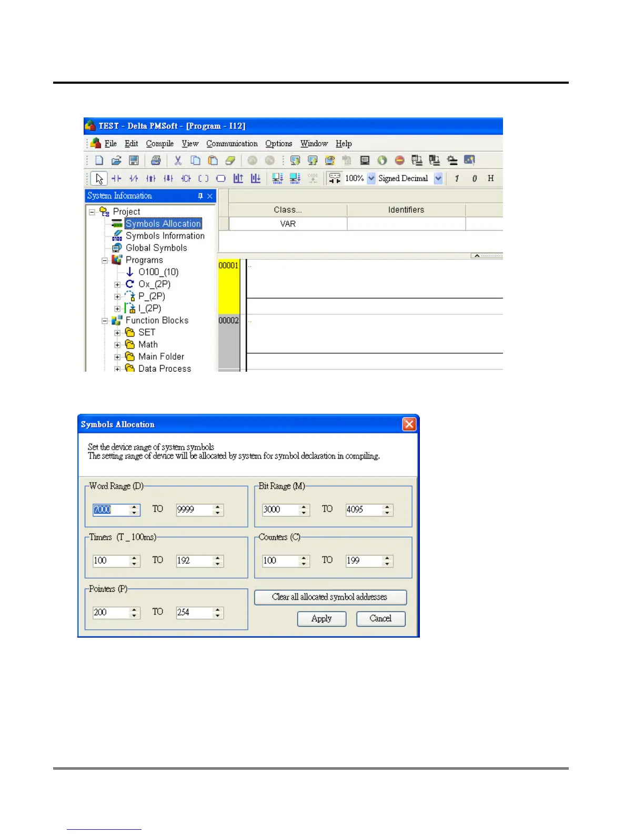Select ladder rung 00002 header
The image size is (644, 834).
(229, 342)
